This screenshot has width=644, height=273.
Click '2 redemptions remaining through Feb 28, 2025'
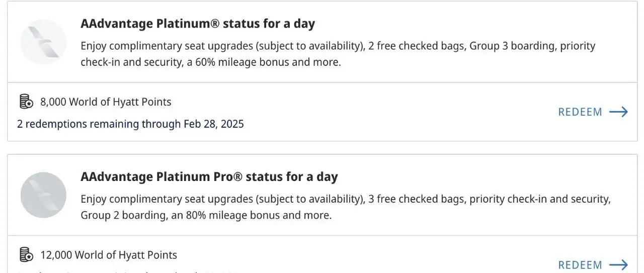130,124
